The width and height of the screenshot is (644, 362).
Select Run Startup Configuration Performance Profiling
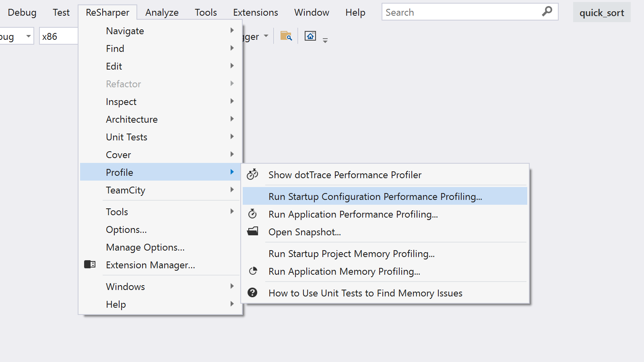(x=385, y=196)
